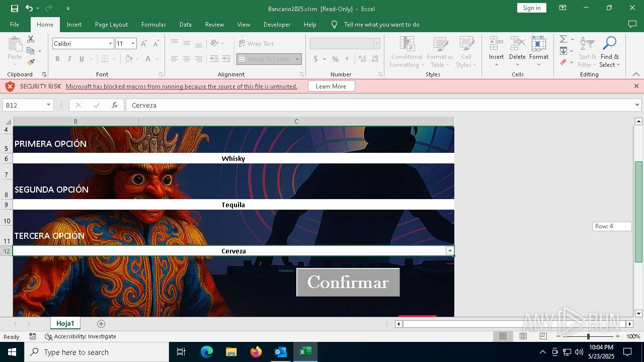Click the Undo arrow icon
644x362 pixels.
(29, 8)
